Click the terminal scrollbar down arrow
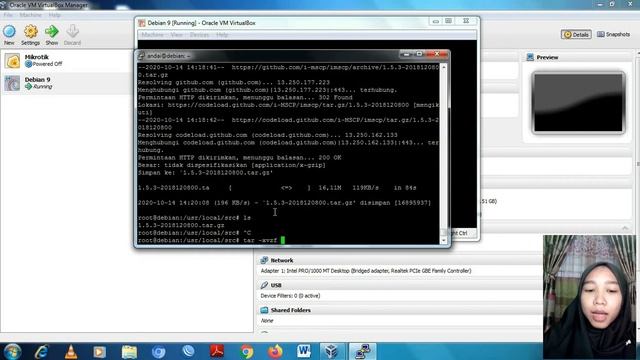640x360 pixels. (444, 240)
